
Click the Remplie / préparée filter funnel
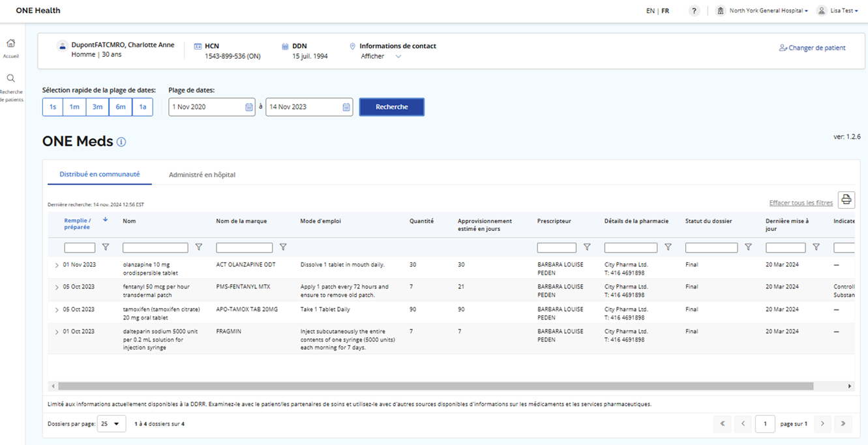106,247
